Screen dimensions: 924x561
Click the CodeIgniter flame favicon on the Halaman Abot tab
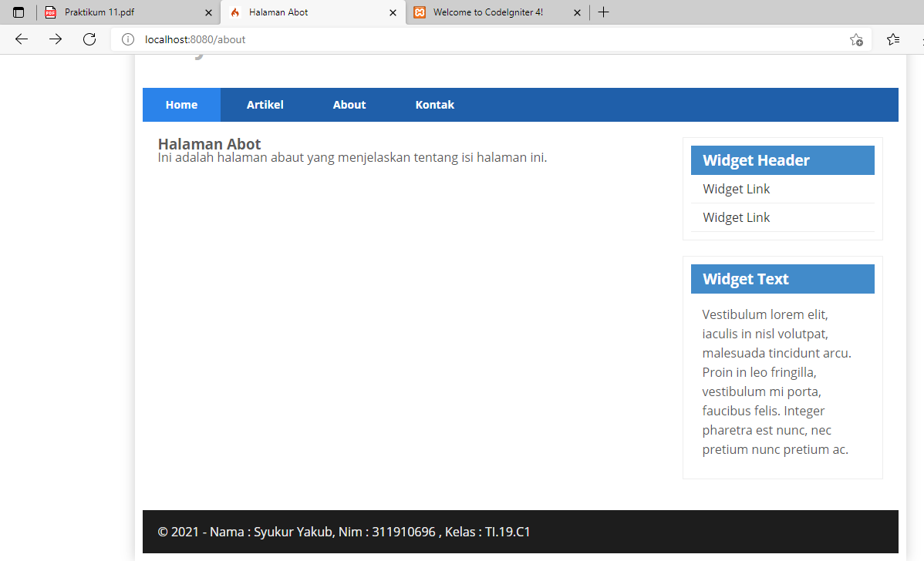coord(235,12)
